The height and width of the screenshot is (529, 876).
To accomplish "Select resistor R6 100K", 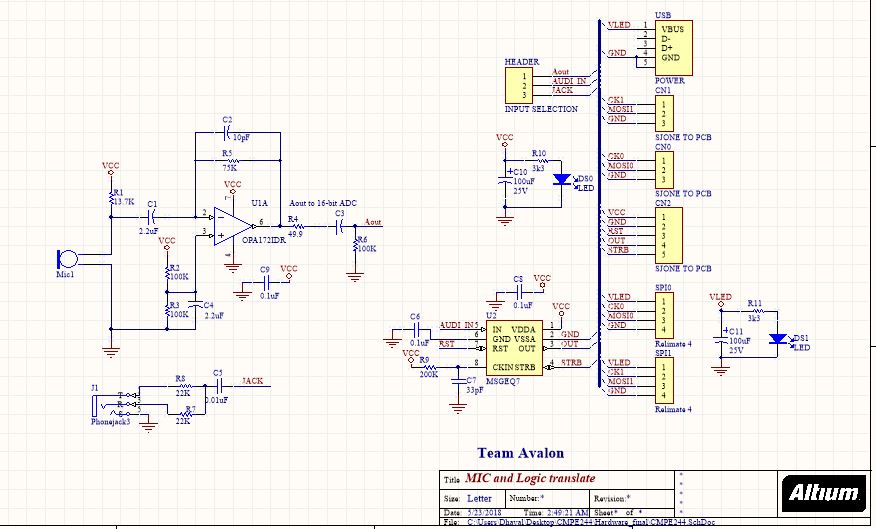I will click(x=355, y=245).
